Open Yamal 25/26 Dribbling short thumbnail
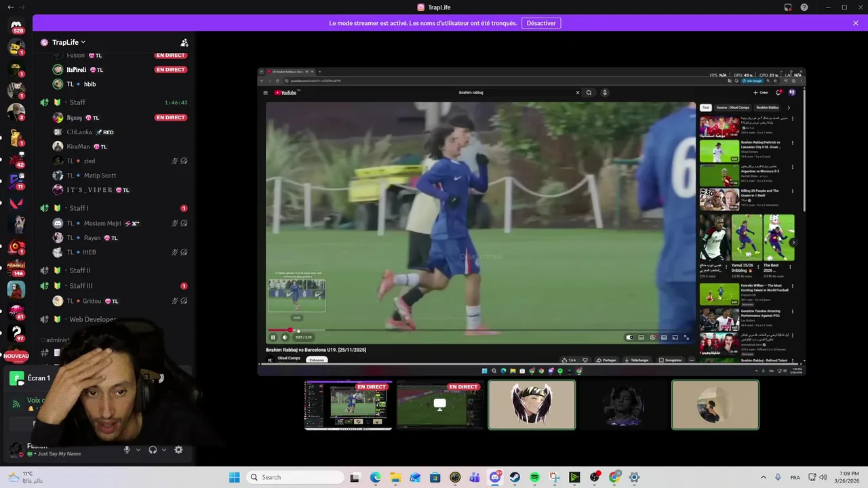 [747, 238]
